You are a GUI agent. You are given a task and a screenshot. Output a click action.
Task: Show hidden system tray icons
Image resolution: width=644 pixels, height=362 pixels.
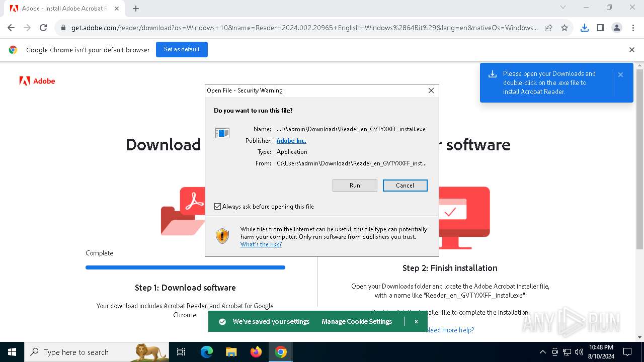(x=542, y=352)
